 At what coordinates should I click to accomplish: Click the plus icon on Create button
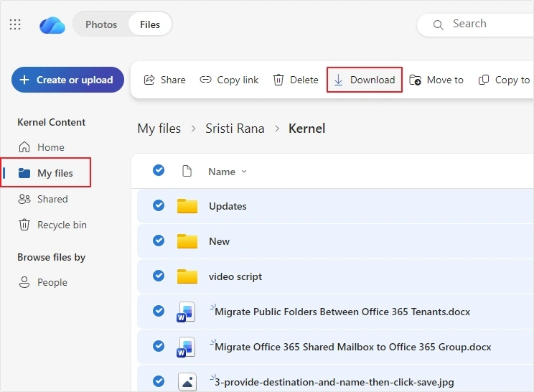(24, 80)
